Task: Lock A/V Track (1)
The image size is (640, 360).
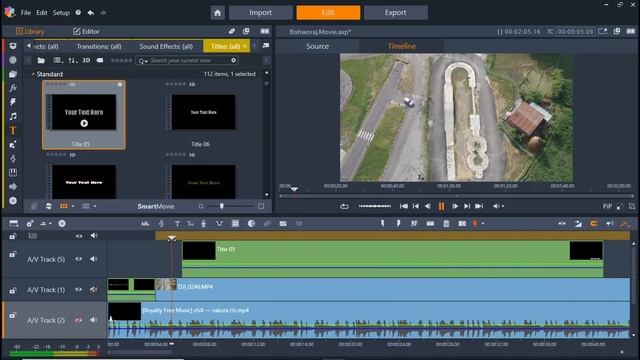Action: pos(13,291)
